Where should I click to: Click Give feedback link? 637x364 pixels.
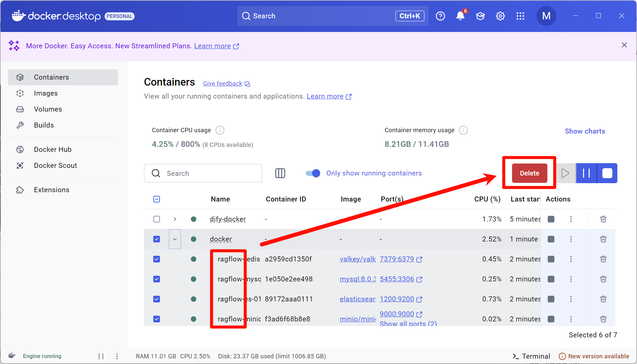tap(226, 84)
